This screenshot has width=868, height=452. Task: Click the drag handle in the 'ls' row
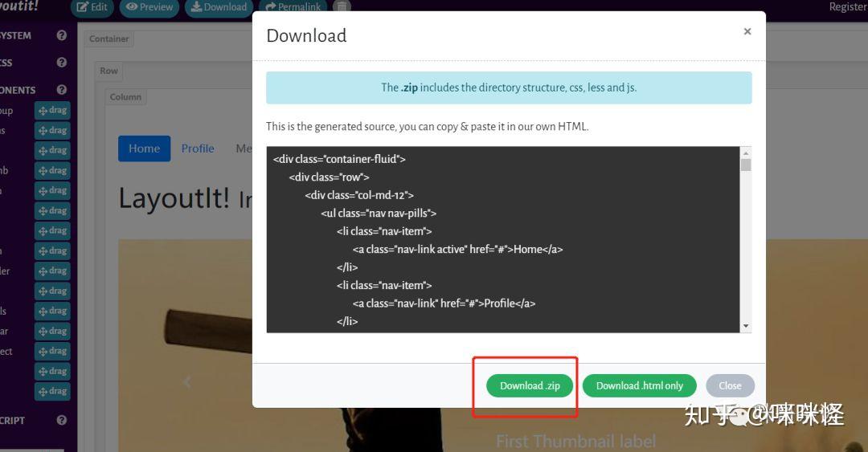tap(52, 311)
